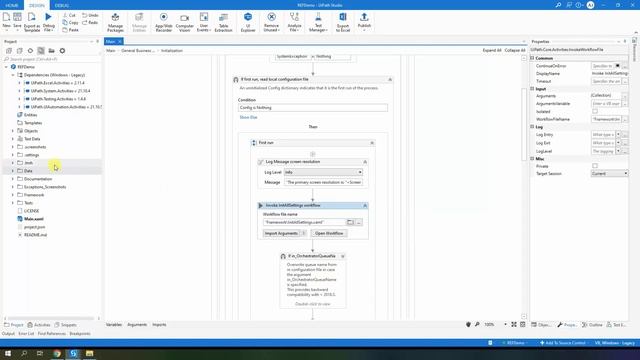Open the Windows Start menu

(7, 353)
